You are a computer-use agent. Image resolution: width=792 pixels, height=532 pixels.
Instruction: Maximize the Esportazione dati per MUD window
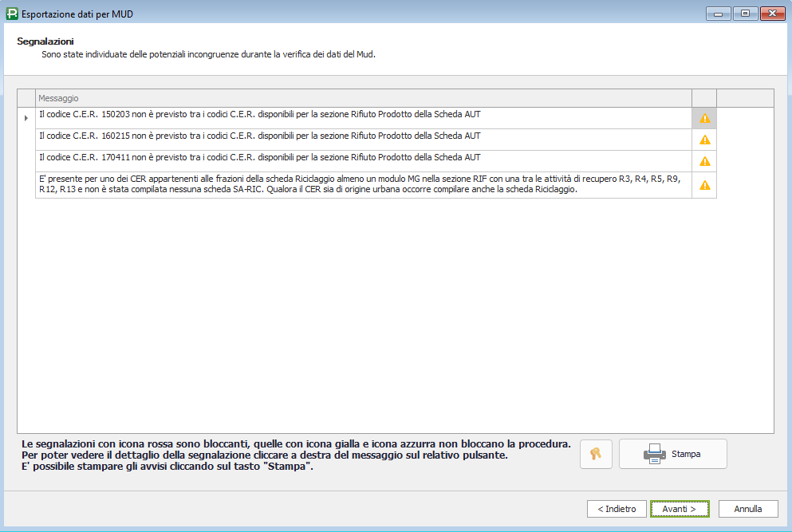tap(745, 14)
